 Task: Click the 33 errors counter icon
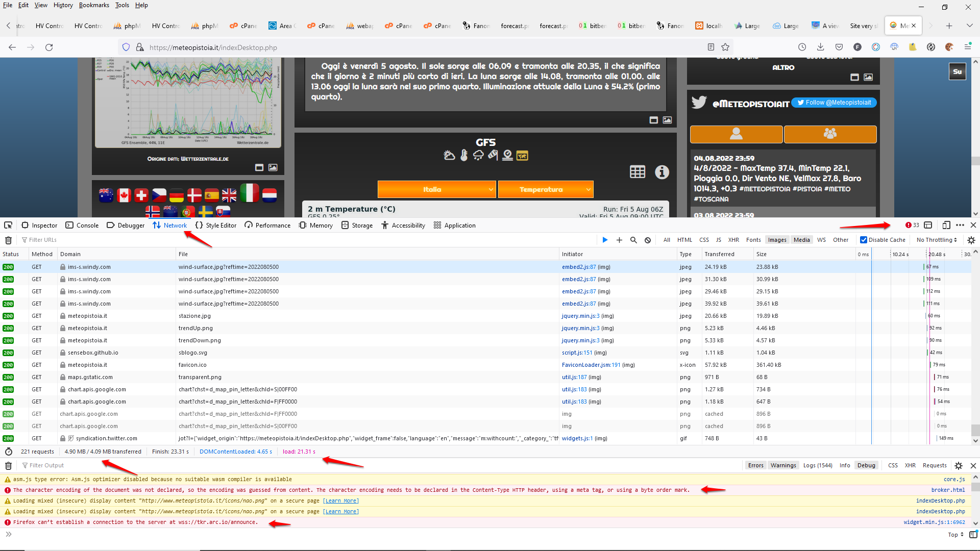pyautogui.click(x=912, y=225)
